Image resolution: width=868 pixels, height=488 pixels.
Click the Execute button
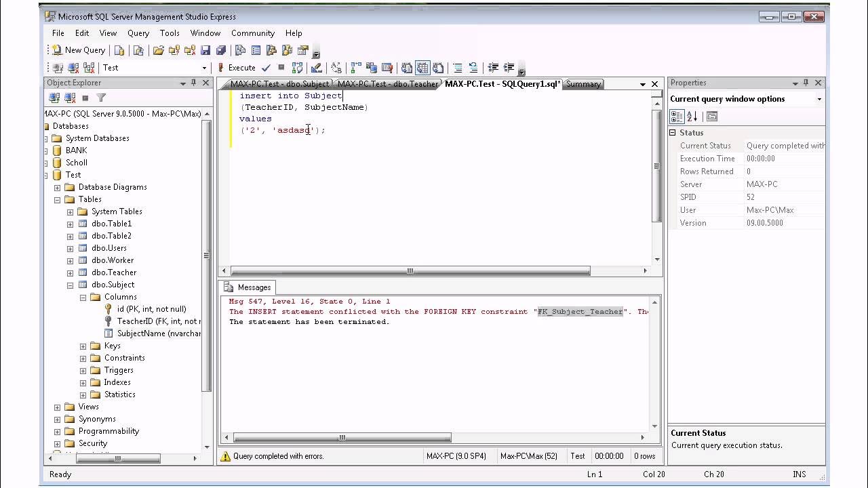236,68
